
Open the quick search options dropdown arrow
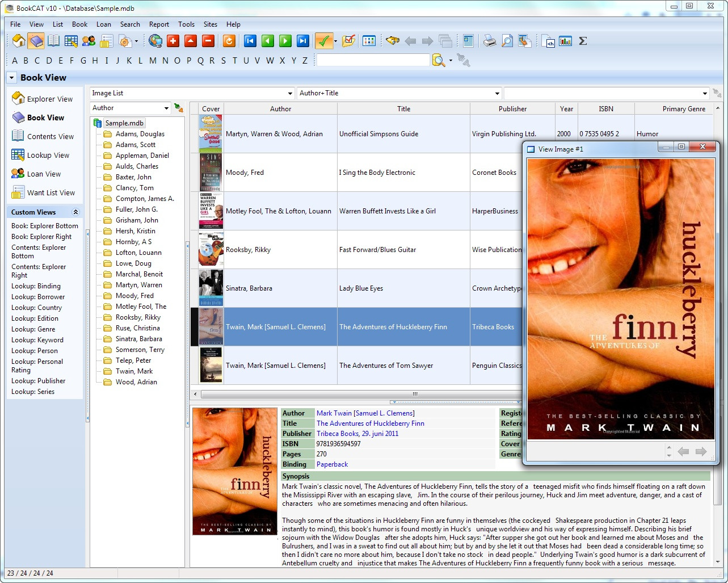point(451,60)
